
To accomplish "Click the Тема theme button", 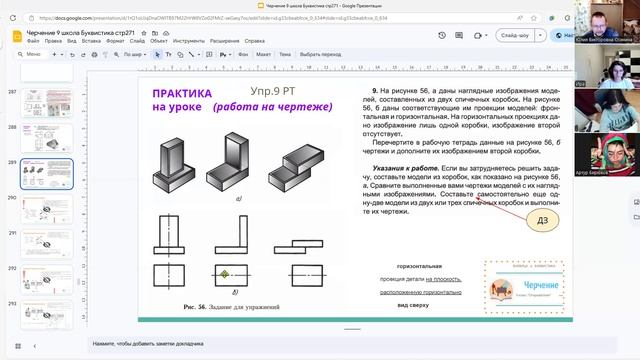I will click(x=285, y=54).
